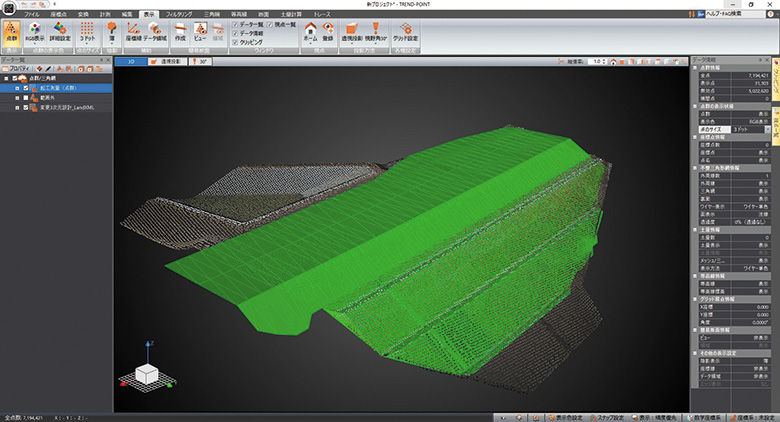Go to ホーム home viewpoint
The image size is (780, 422).
click(310, 33)
